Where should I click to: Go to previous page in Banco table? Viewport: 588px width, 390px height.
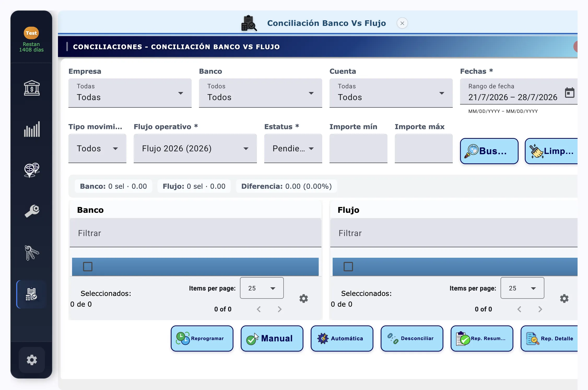click(x=259, y=309)
